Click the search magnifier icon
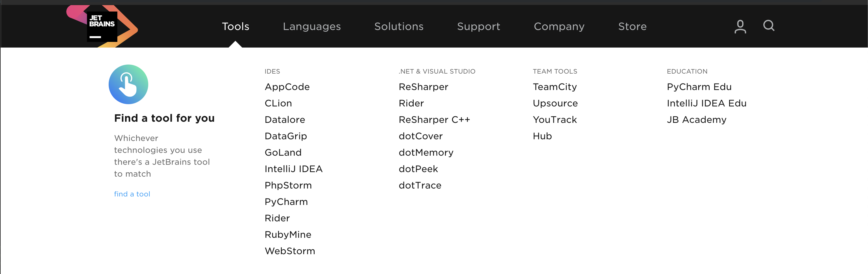The width and height of the screenshot is (868, 274). click(x=769, y=25)
